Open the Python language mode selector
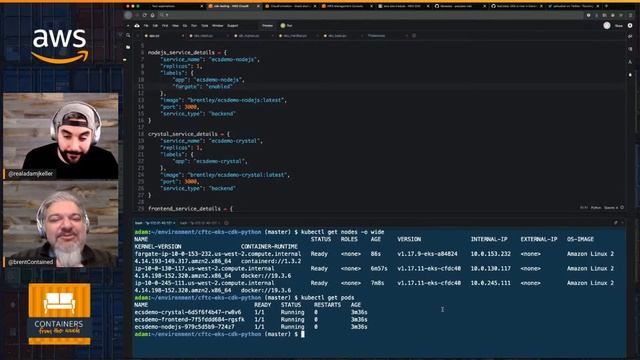 pyautogui.click(x=596, y=207)
